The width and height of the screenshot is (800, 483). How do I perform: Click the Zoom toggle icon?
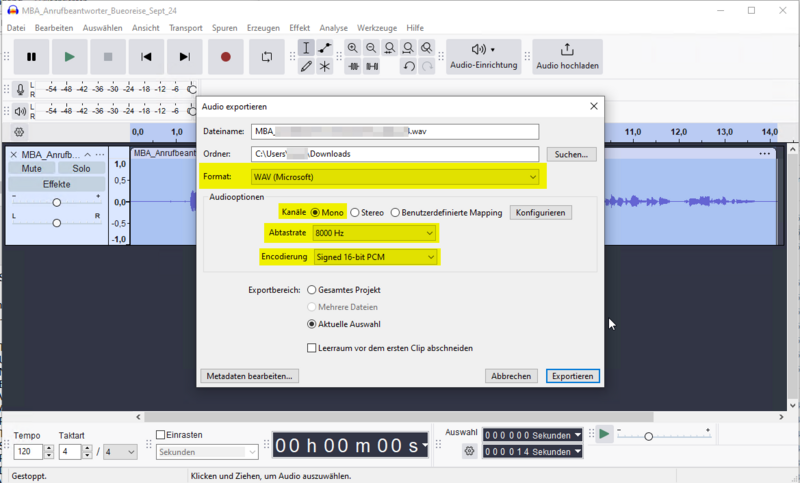point(427,48)
